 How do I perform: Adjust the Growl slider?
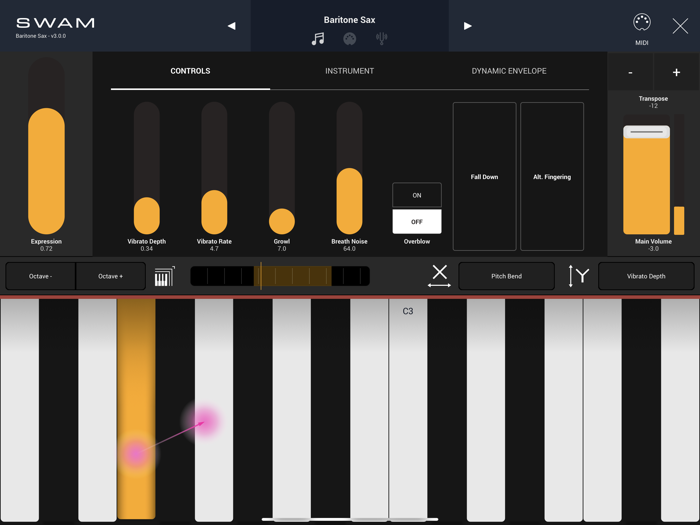[x=282, y=168]
